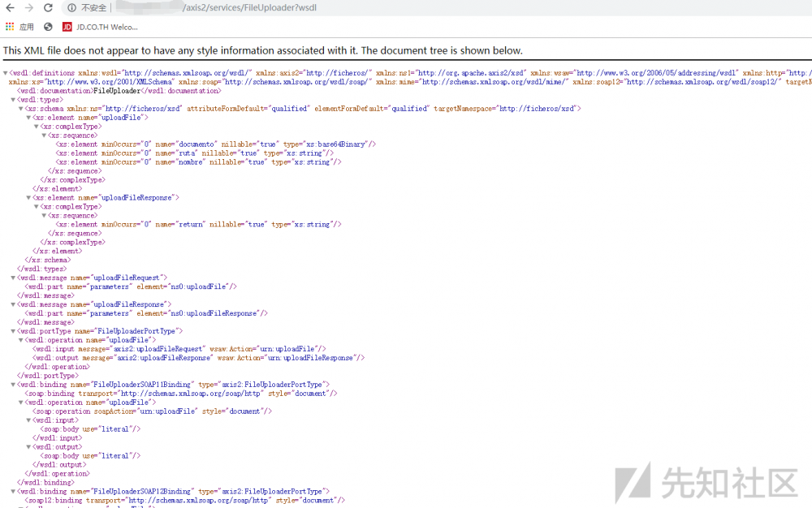Collapse xs:element name="uploadFile" node
The height and width of the screenshot is (508, 812).
(x=29, y=118)
